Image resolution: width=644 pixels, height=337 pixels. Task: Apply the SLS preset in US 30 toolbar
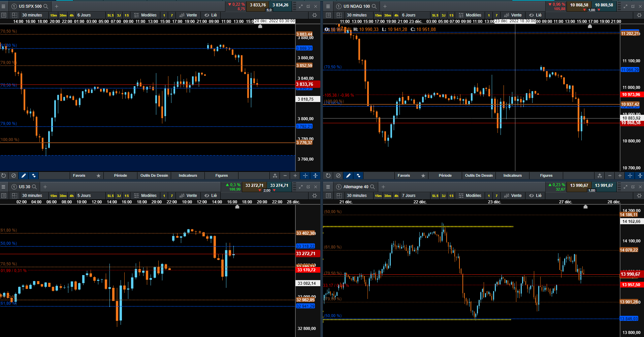[110, 196]
